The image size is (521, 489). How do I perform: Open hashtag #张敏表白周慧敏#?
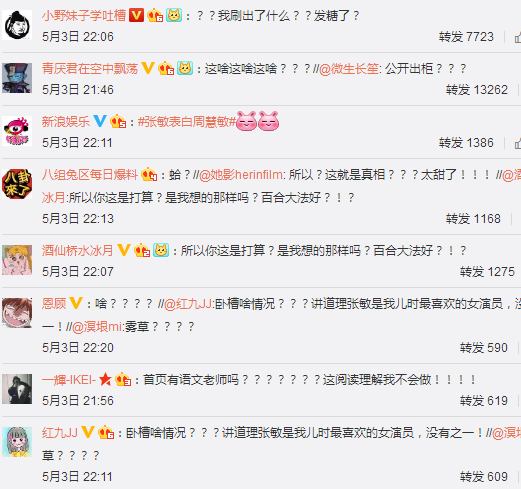[187, 122]
